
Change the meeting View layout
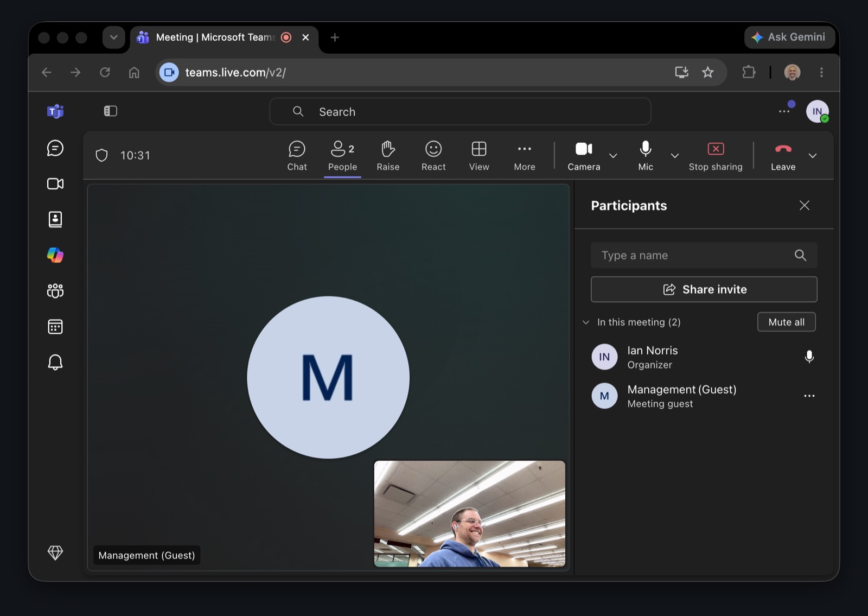(479, 156)
